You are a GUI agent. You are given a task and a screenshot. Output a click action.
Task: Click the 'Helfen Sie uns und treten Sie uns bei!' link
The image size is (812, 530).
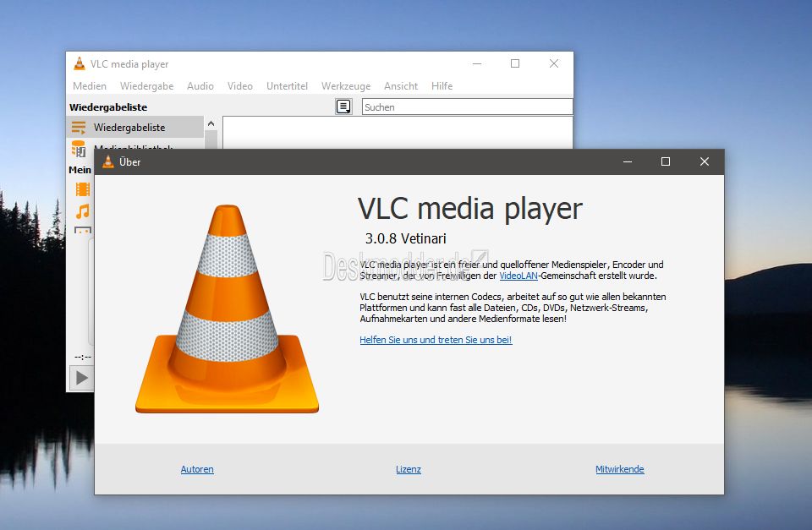point(436,340)
